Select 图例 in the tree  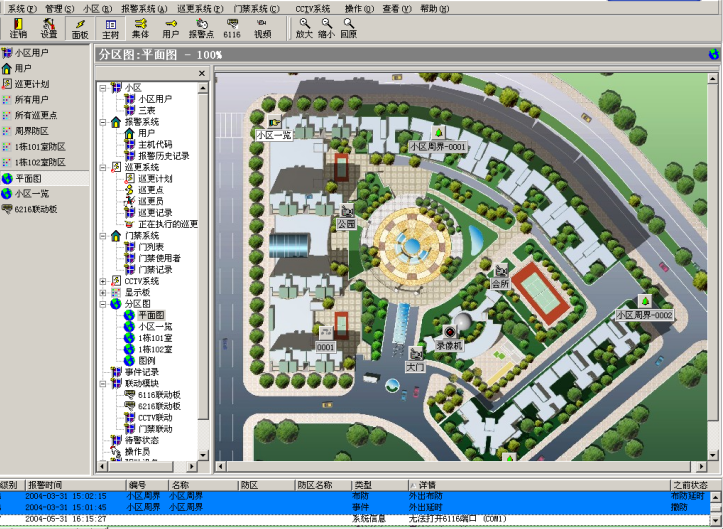click(x=147, y=361)
